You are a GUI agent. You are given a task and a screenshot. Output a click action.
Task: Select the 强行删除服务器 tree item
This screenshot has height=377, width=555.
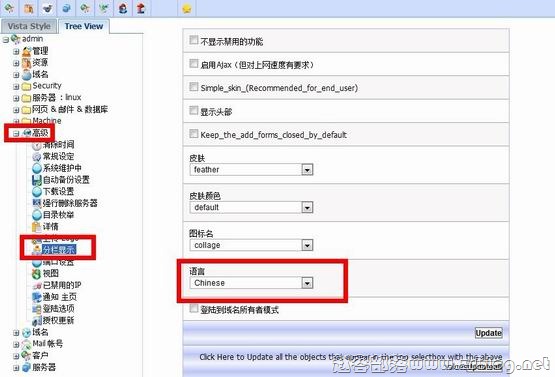[x=70, y=203]
